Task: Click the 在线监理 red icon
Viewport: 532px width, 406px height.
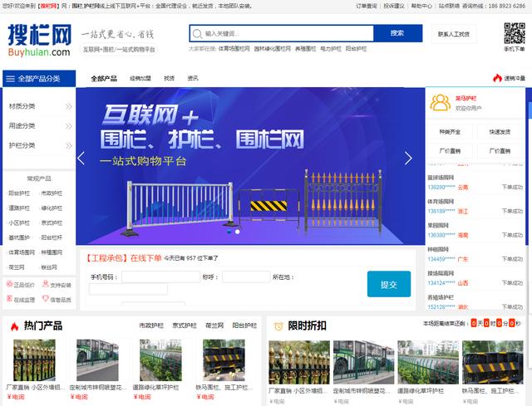Action: [x=9, y=299]
